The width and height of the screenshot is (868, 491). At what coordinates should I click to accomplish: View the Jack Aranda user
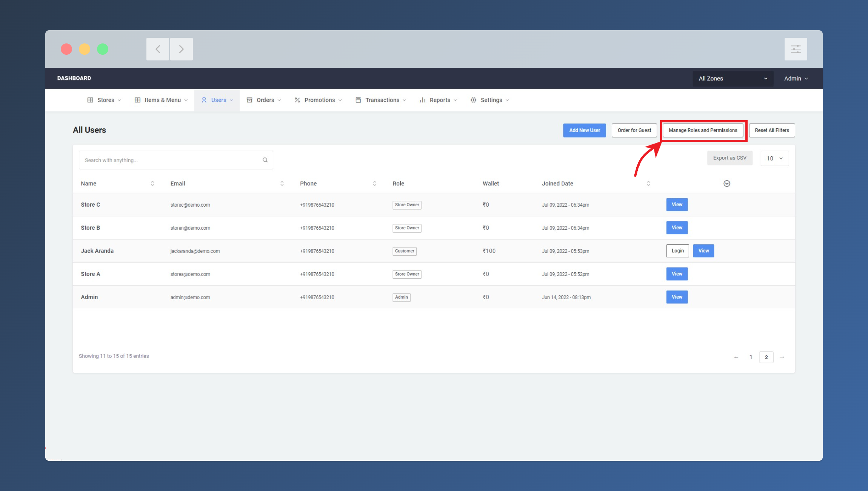click(x=704, y=251)
